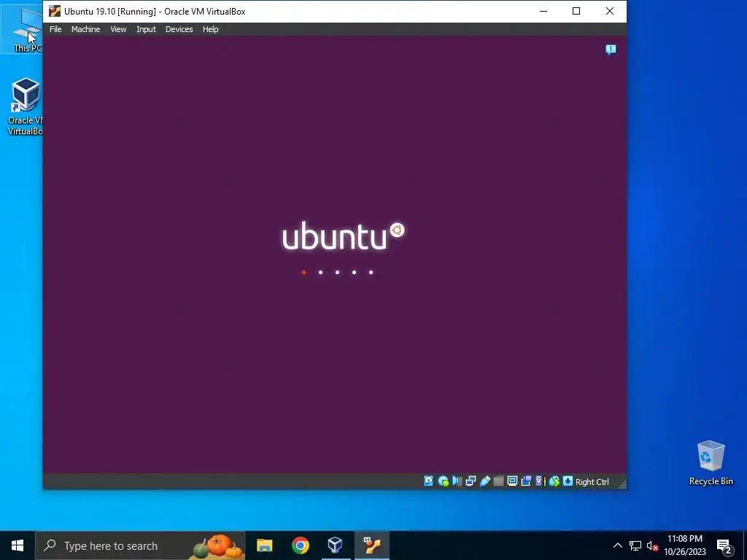The height and width of the screenshot is (560, 747).
Task: Click the network tray icon
Action: [x=635, y=545]
